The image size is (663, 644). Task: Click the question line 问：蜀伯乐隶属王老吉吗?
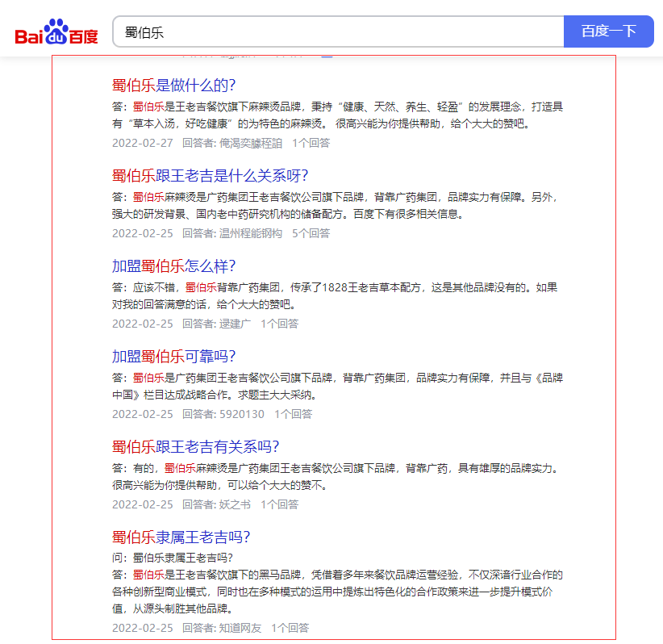(173, 558)
